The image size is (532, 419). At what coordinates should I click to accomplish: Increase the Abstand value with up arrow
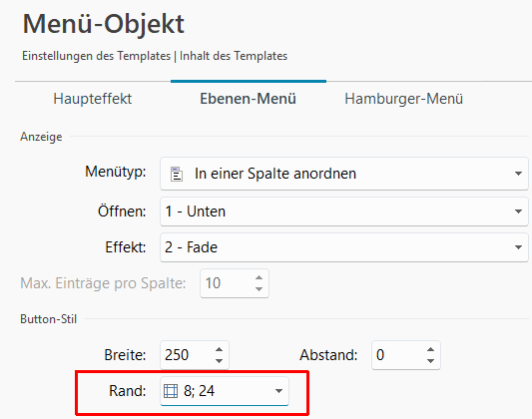[430, 349]
